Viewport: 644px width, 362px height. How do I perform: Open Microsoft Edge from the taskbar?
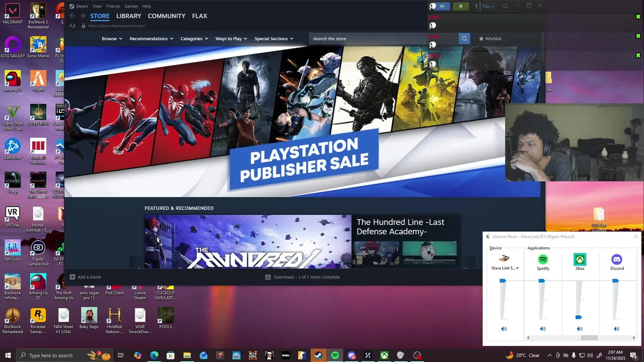coord(154,355)
